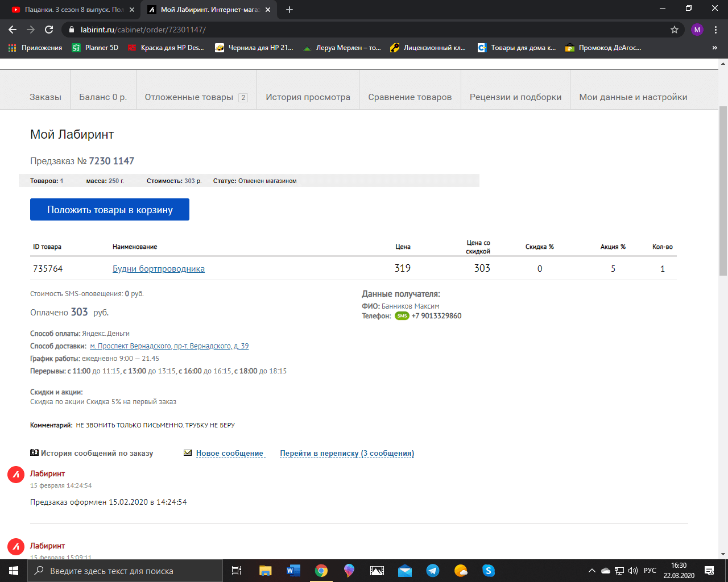The width and height of the screenshot is (728, 582).
Task: Open Будни бортпроводника product link
Action: click(159, 269)
